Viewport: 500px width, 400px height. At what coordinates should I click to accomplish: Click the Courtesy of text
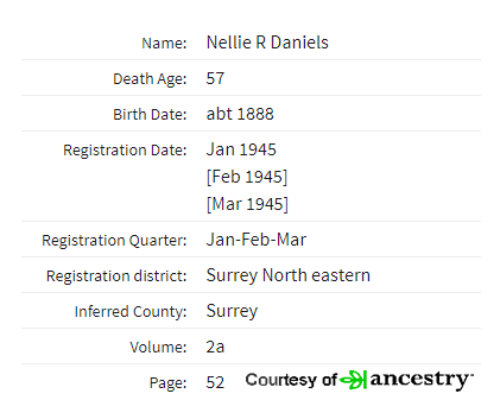(291, 380)
